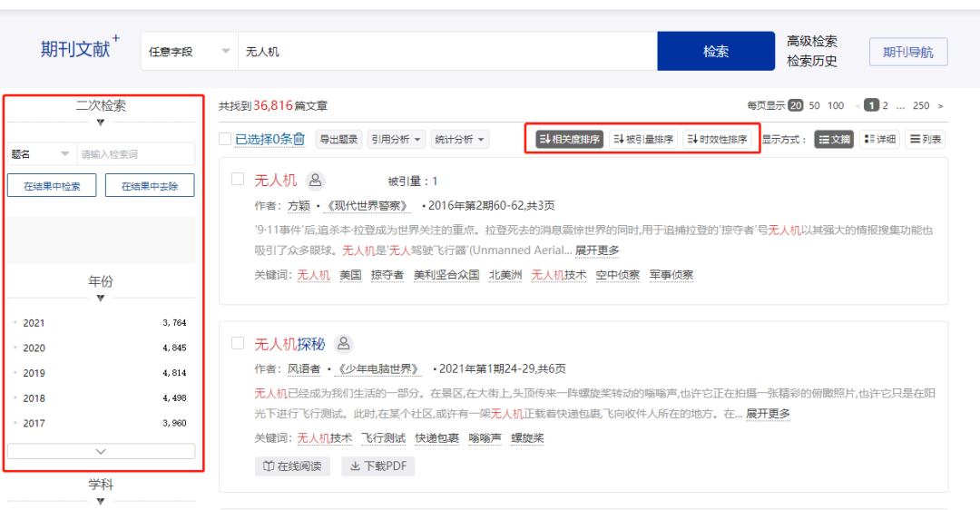Click the 期刊导航 button
The height and width of the screenshot is (510, 980).
pyautogui.click(x=908, y=52)
